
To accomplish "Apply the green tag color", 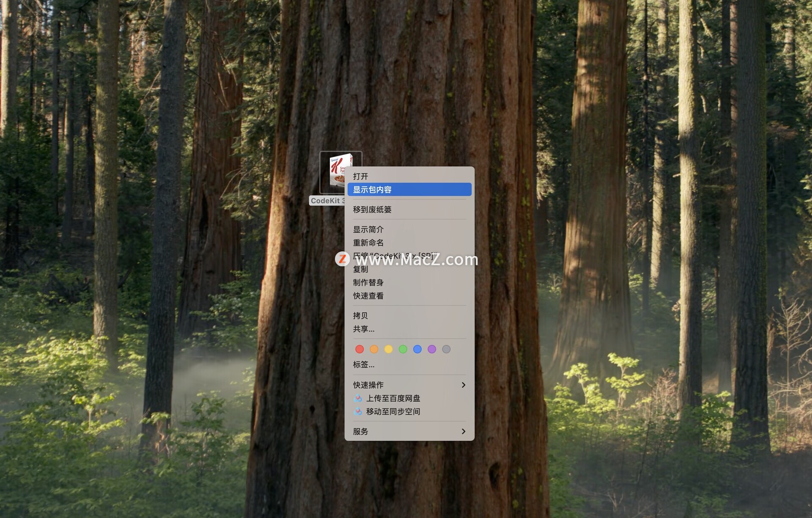I will (403, 349).
